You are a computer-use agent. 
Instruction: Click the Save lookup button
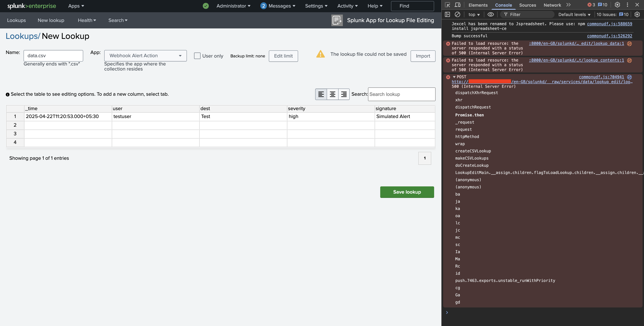point(407,192)
